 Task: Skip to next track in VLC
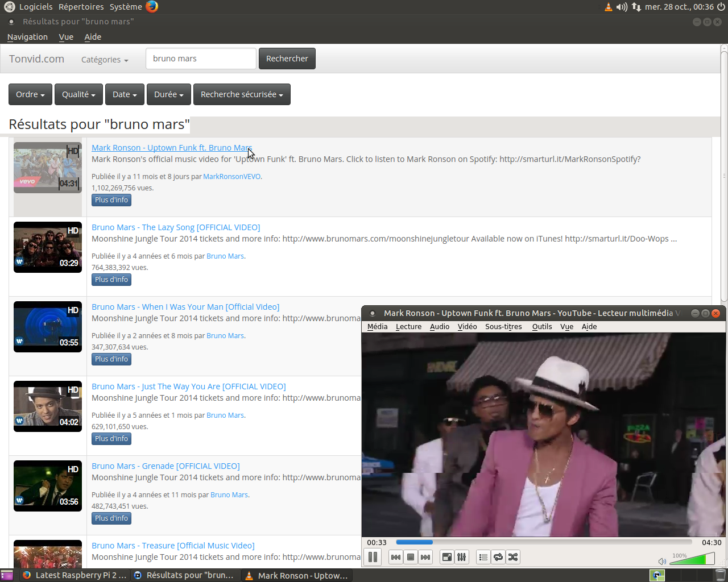point(425,557)
